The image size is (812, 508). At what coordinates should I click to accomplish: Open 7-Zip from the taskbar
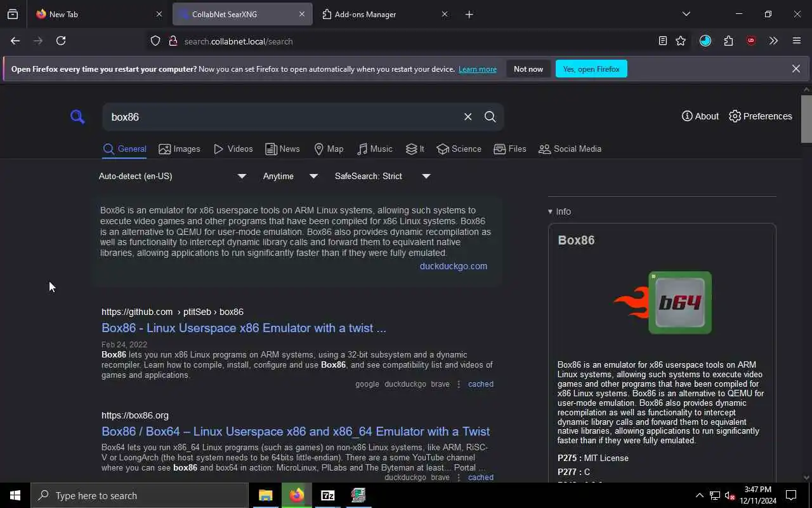[327, 495]
